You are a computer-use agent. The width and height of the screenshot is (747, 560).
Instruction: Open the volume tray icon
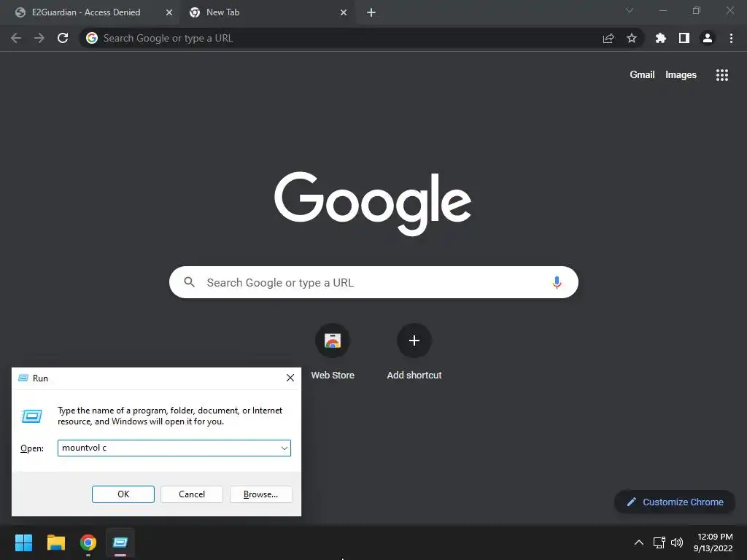(x=677, y=542)
